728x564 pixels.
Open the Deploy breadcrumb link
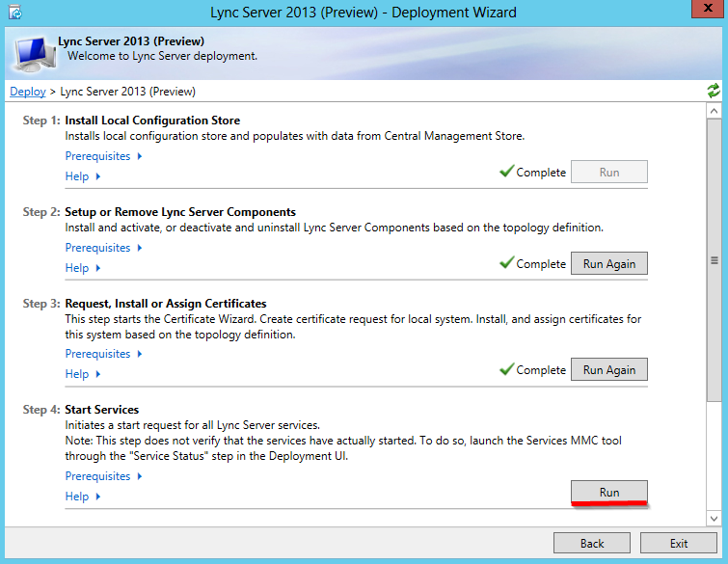28,92
